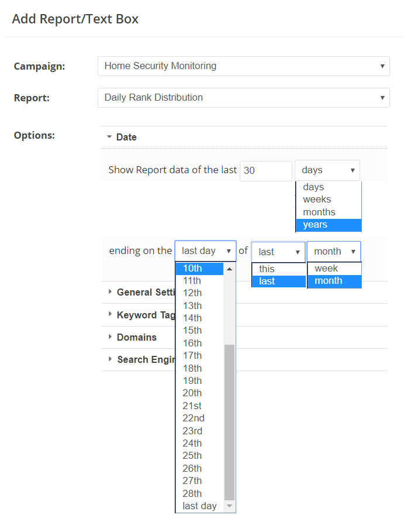This screenshot has width=404, height=532.
Task: Expand the Domains section
Action: (136, 337)
